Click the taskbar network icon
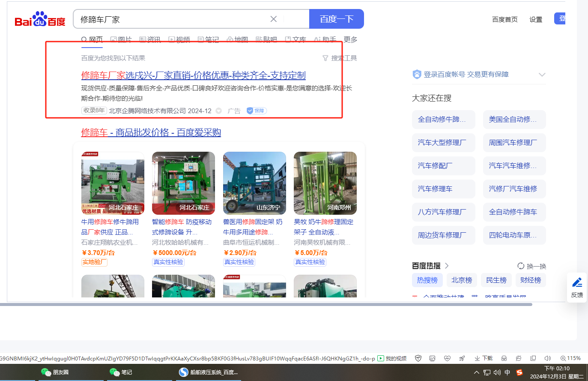 [487, 372]
